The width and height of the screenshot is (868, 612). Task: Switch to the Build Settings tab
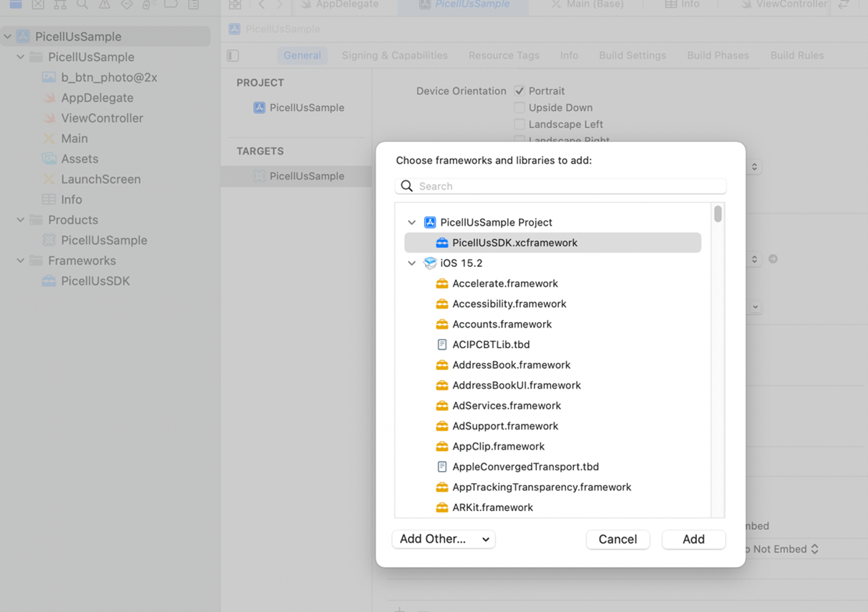tap(633, 55)
